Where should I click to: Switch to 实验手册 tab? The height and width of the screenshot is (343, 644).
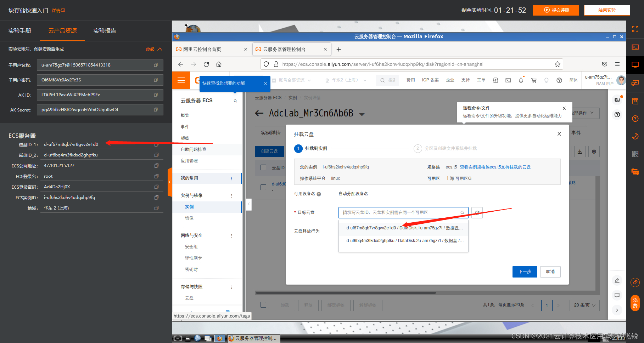point(20,31)
